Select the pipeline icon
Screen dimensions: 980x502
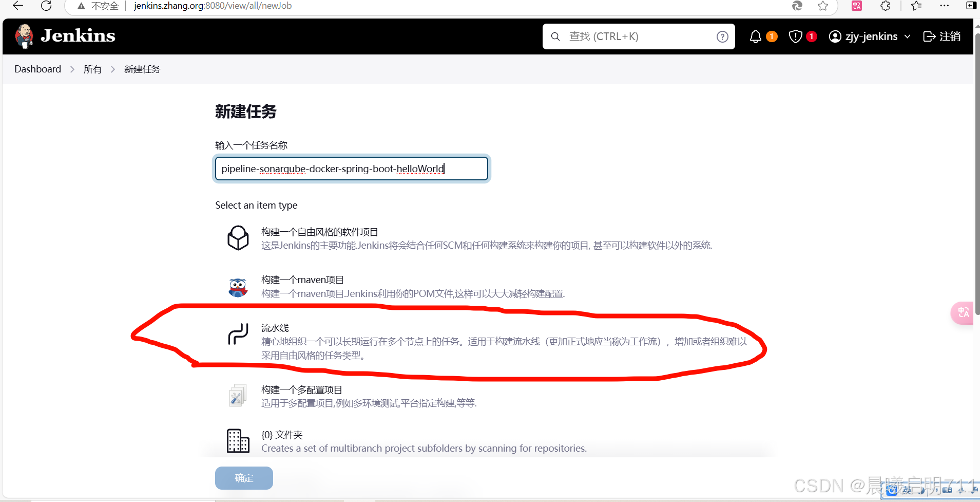tap(238, 334)
